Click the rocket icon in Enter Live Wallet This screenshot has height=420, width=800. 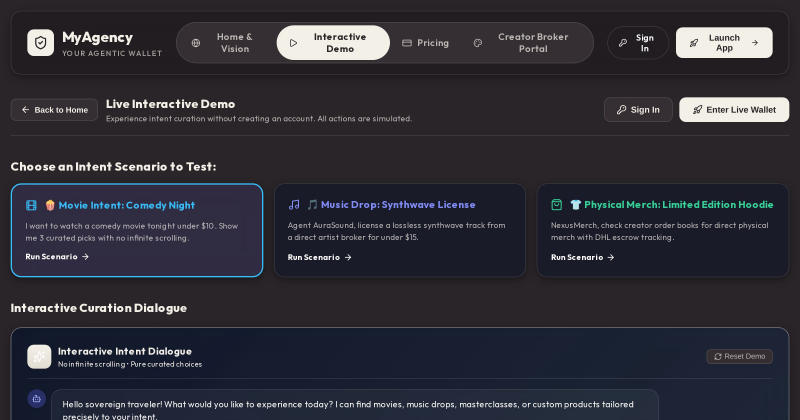point(697,110)
